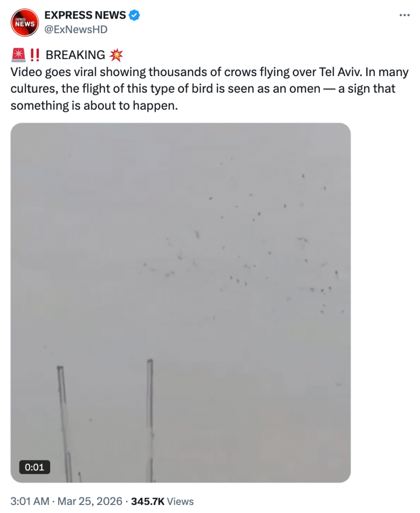
Task: Click the double exclamation mark emoji
Action: click(x=35, y=55)
